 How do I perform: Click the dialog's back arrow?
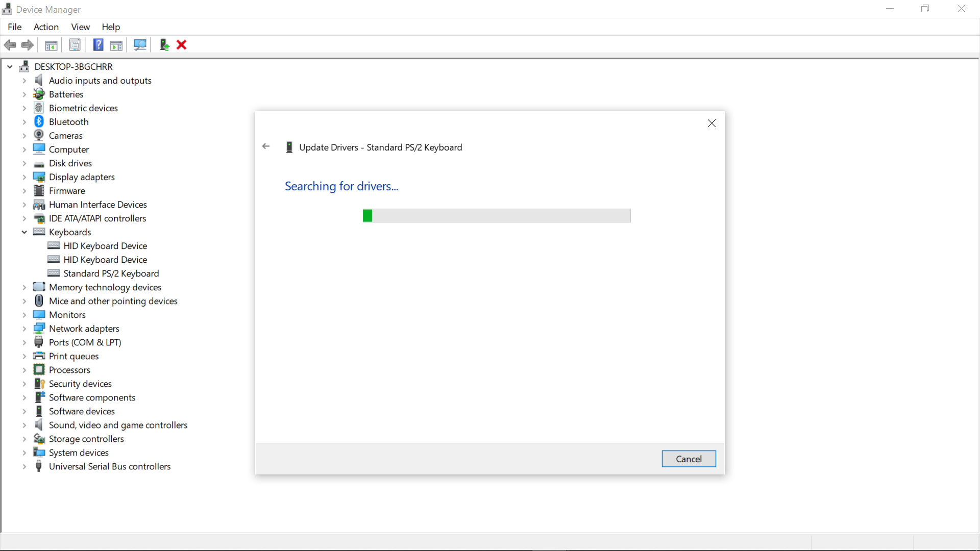(x=266, y=146)
